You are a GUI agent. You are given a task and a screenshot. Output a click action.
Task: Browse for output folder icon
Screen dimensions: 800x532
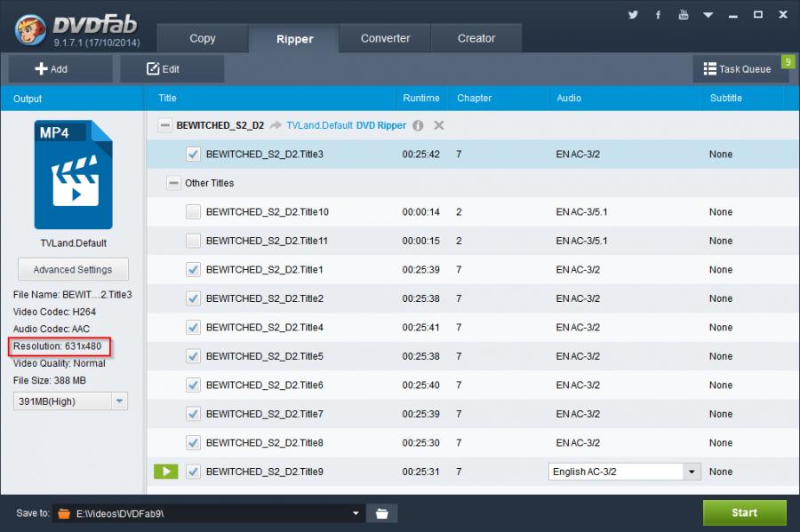381,513
